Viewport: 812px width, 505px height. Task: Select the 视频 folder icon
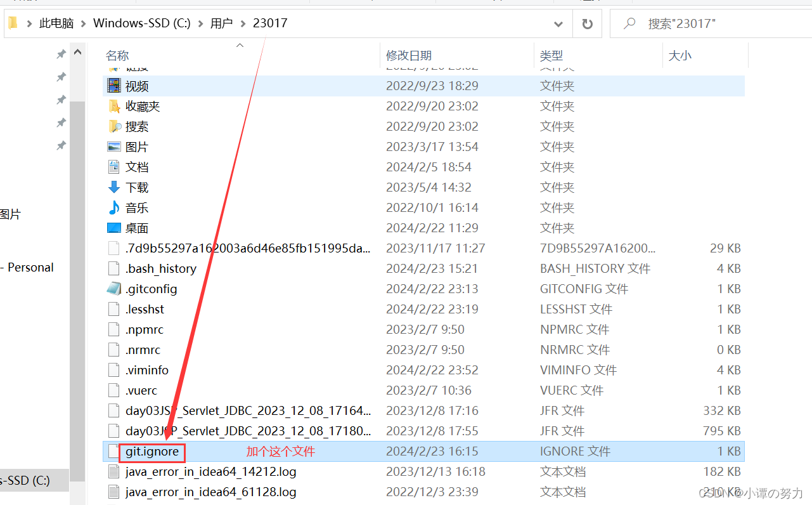pos(114,86)
